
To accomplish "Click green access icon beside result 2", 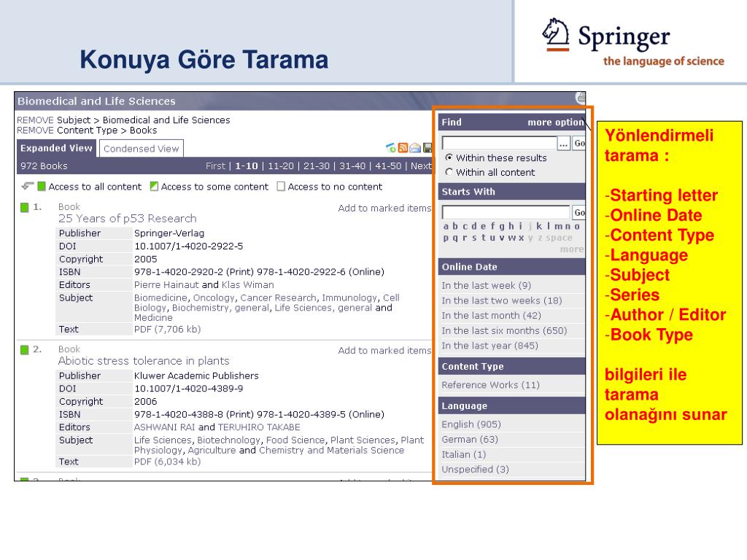I will (x=25, y=349).
